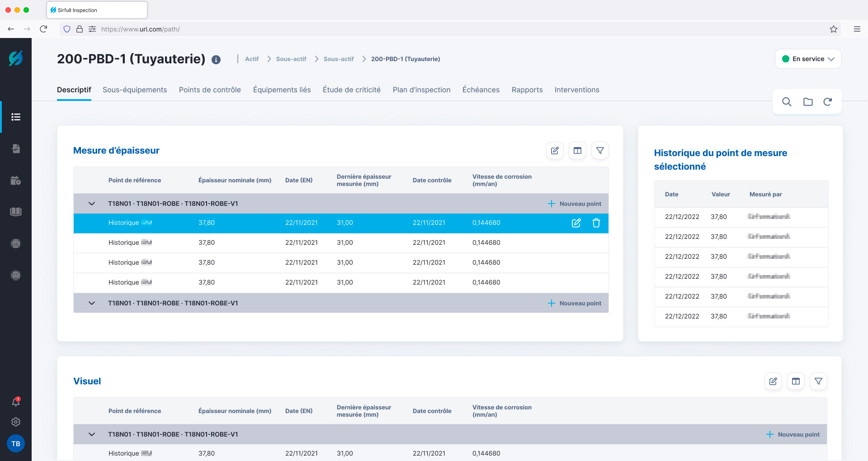Delete the highlighted Historique row
This screenshot has height=461, width=868.
tap(596, 223)
